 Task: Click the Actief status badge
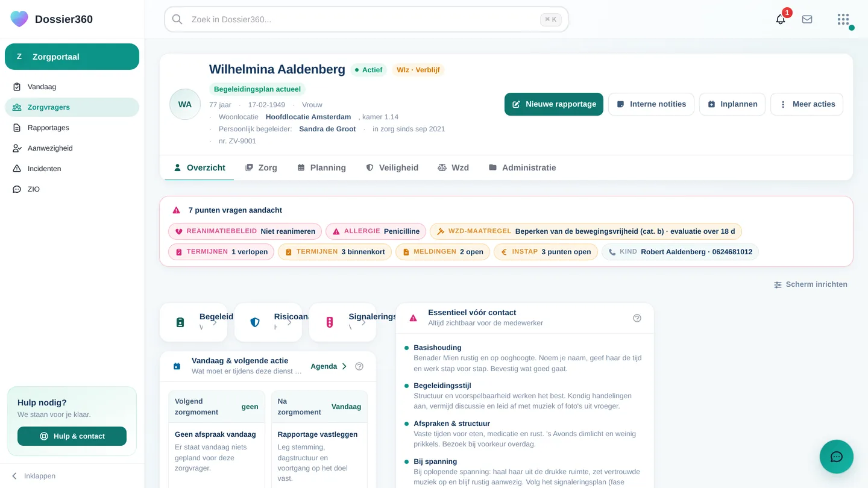tap(368, 70)
